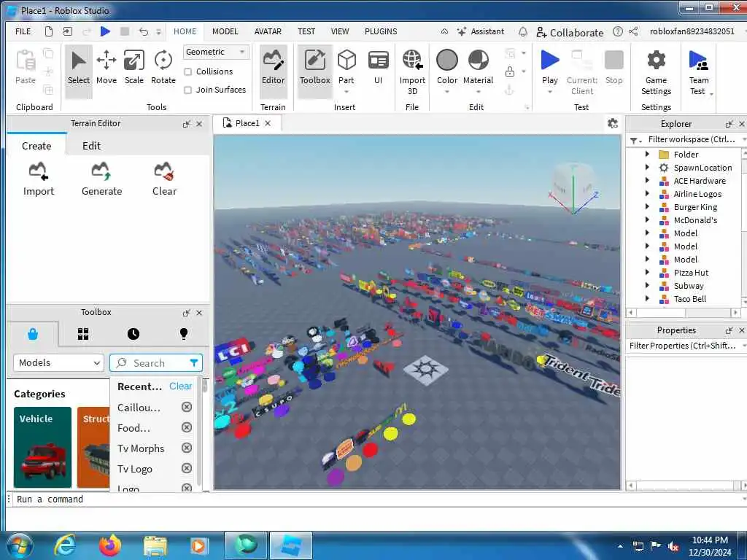
Task: Open the Color picker
Action: click(447, 68)
